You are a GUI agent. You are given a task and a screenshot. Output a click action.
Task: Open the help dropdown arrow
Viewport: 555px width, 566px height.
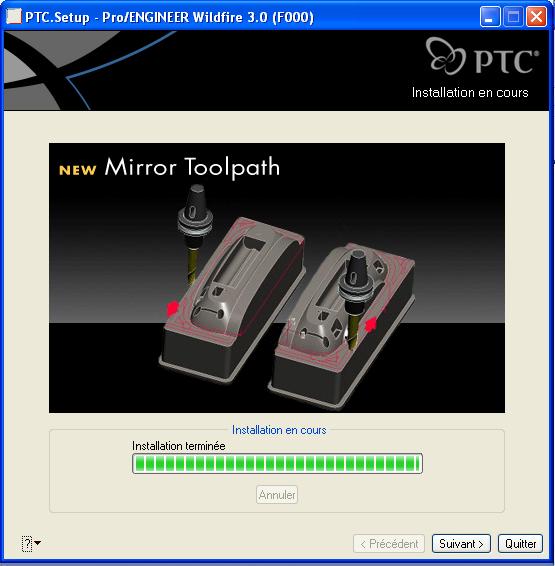pyautogui.click(x=38, y=543)
